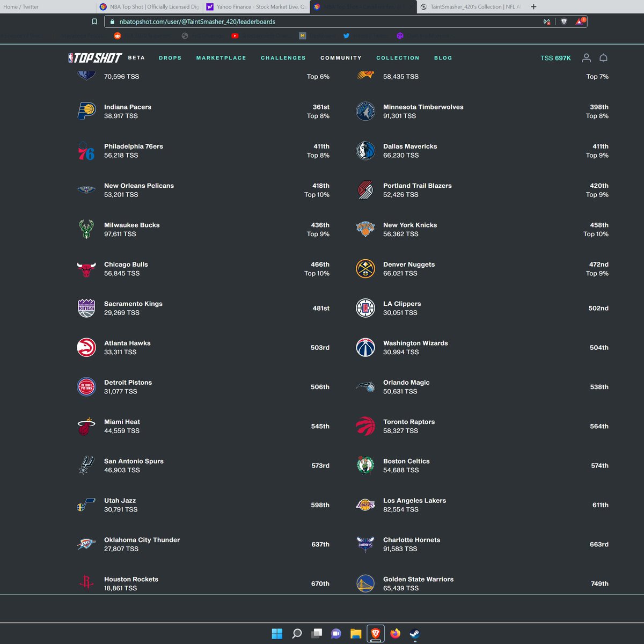
Task: Select the 97,611 TSS Bucks score
Action: coord(120,234)
